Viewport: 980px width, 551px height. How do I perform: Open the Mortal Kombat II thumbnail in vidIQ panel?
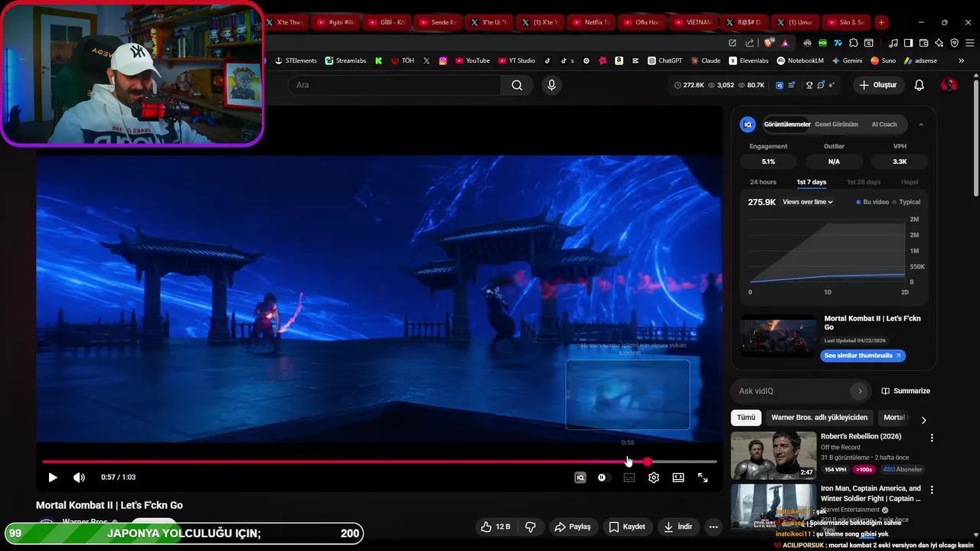778,335
